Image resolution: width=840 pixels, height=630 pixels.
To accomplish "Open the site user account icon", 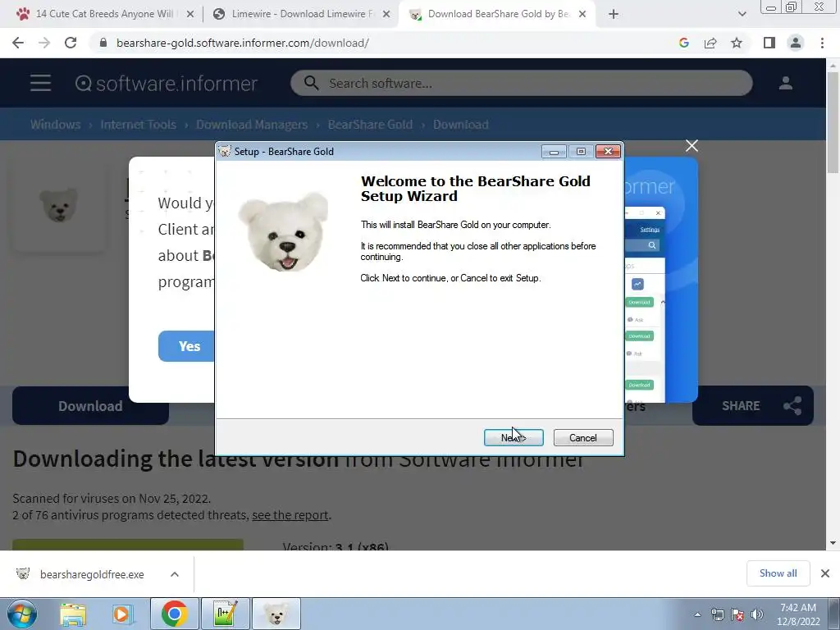I will 785,83.
